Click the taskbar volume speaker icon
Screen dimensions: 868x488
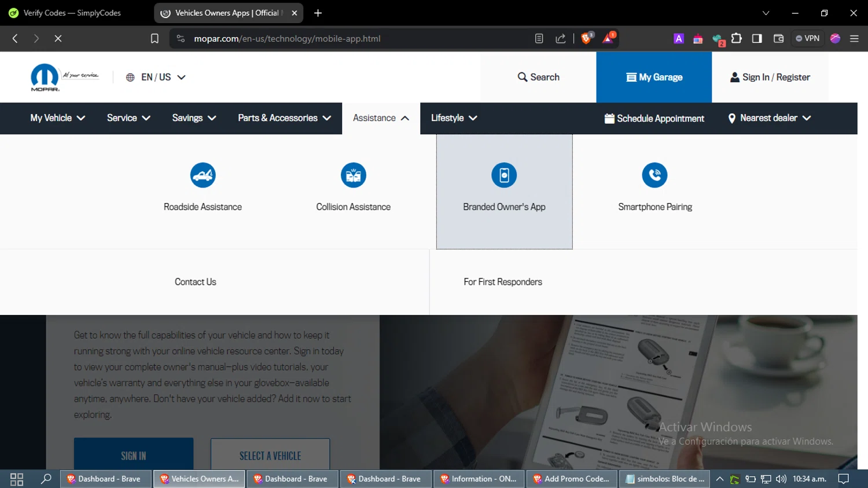tap(781, 479)
